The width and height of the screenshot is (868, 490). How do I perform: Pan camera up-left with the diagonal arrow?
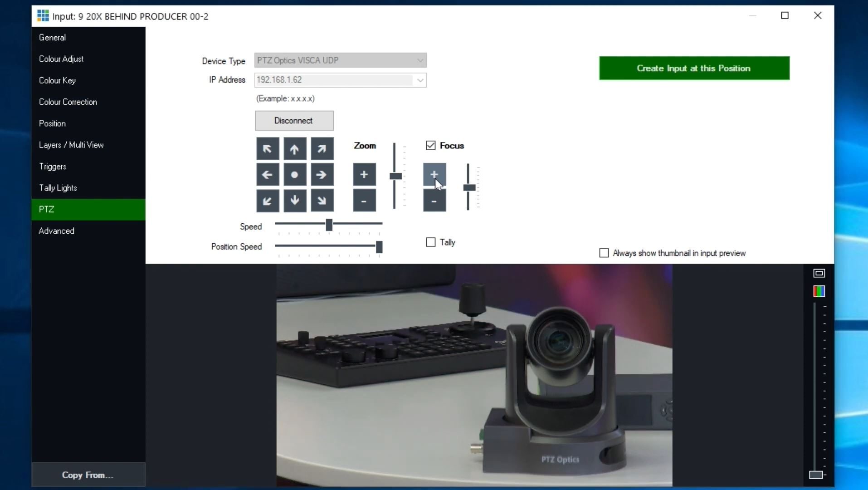tap(268, 149)
